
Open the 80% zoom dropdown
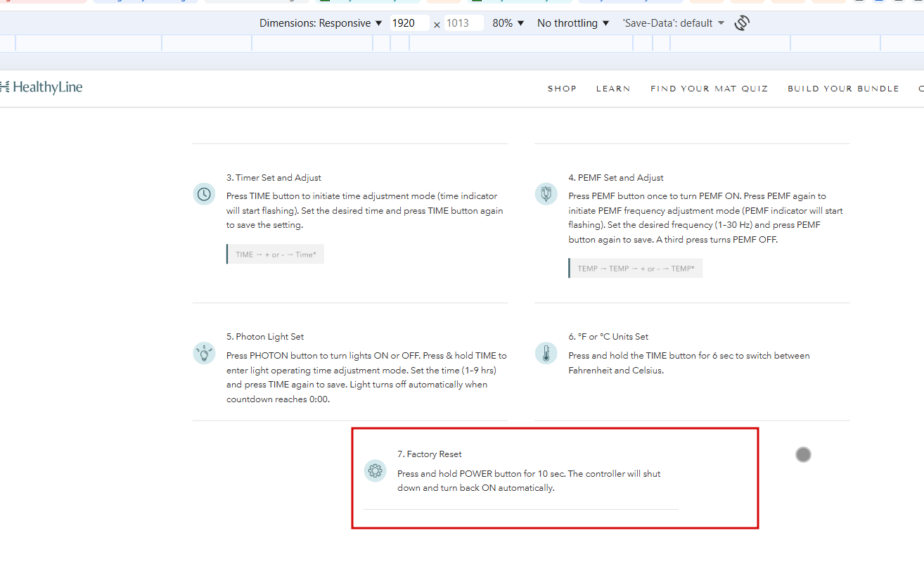(508, 23)
